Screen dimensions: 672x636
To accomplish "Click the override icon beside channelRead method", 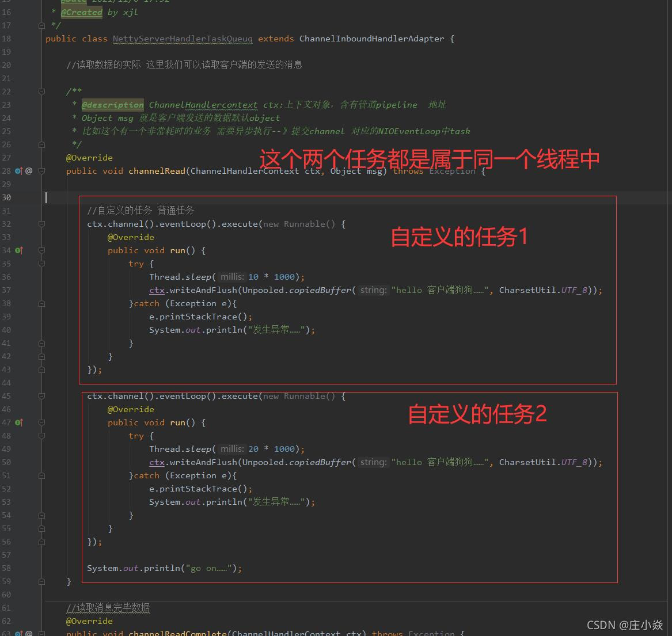I will tap(17, 170).
